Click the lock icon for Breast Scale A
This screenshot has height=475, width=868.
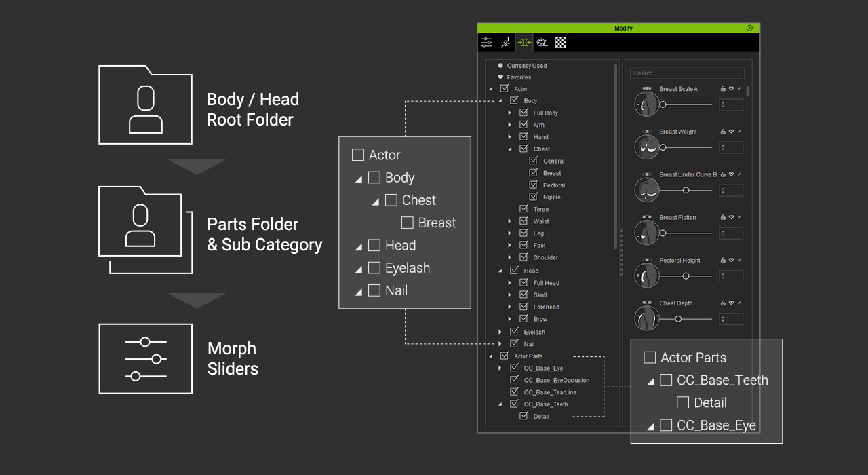click(723, 89)
